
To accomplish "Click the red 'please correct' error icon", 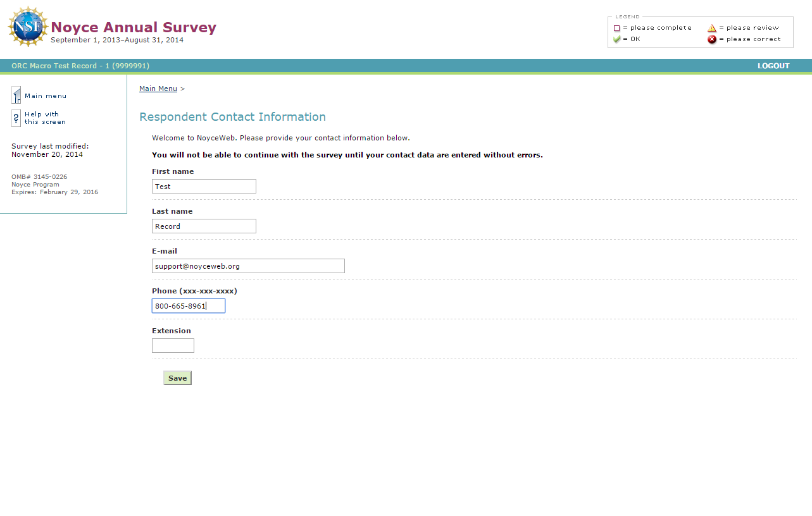I will tap(712, 39).
